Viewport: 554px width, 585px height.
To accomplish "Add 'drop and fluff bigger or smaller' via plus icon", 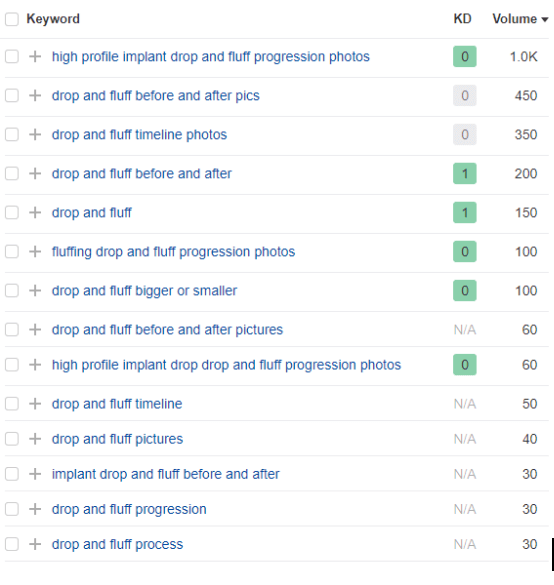I will (x=35, y=290).
